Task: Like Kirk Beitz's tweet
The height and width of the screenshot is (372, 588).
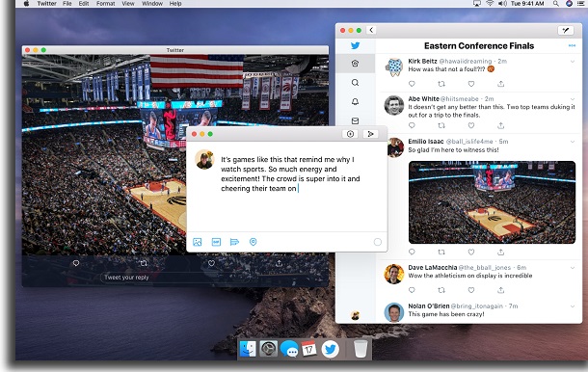Action: click(471, 84)
